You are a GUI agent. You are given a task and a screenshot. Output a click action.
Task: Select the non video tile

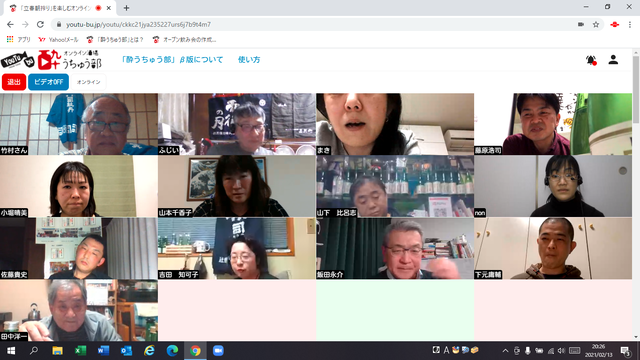click(553, 186)
